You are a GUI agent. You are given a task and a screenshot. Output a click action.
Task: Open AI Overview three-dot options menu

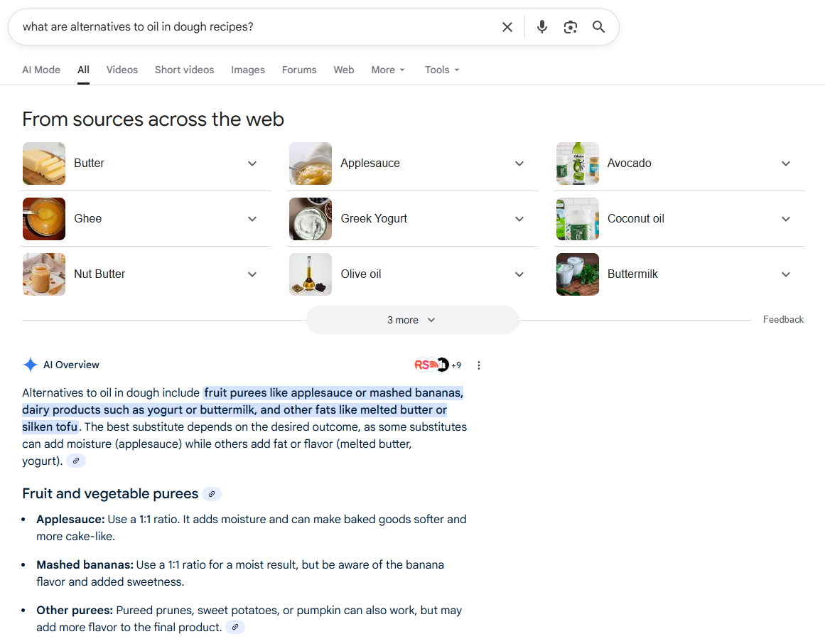479,365
